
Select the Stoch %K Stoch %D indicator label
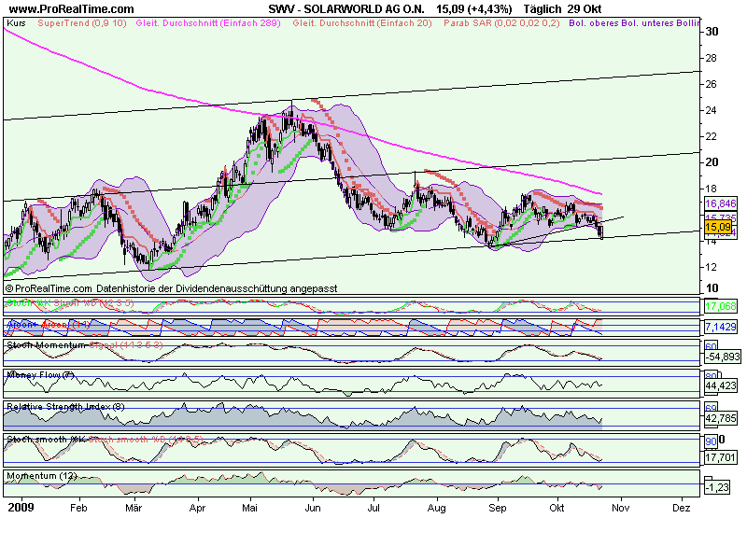click(70, 302)
